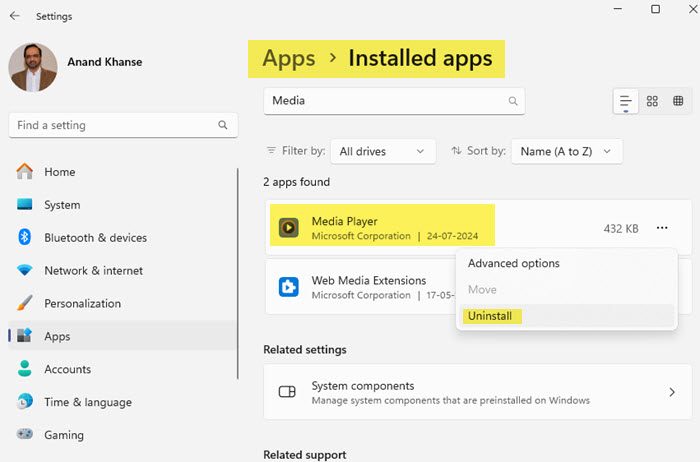Open Time & language settings
Screen dimensions: 700x462
123,402
